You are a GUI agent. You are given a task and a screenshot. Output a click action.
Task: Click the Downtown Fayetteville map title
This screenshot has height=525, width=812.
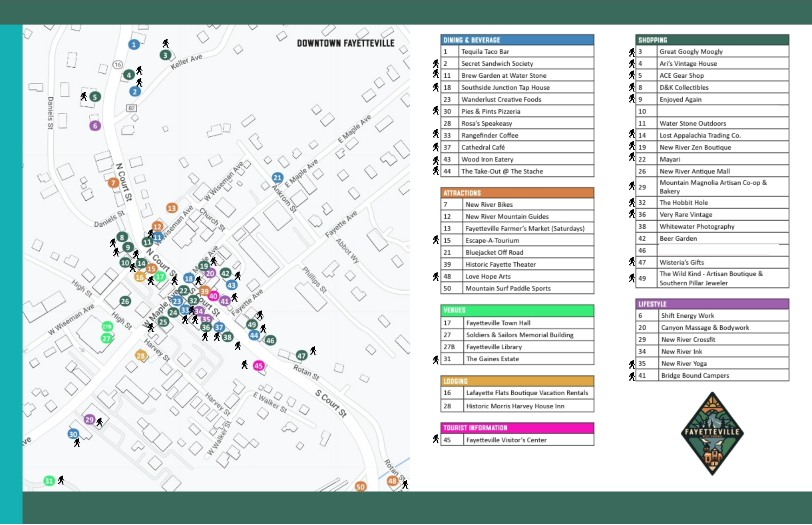pyautogui.click(x=345, y=43)
